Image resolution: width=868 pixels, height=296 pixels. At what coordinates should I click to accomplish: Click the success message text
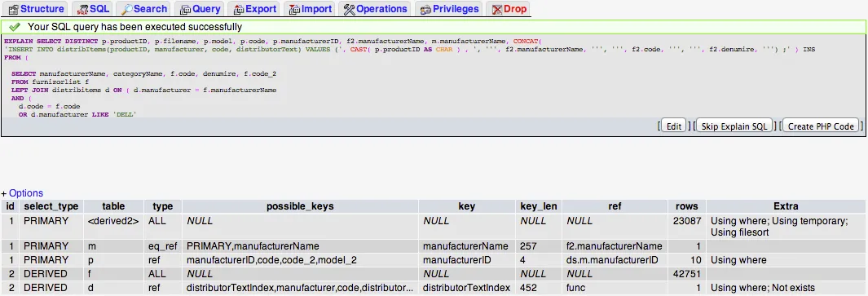(x=134, y=27)
